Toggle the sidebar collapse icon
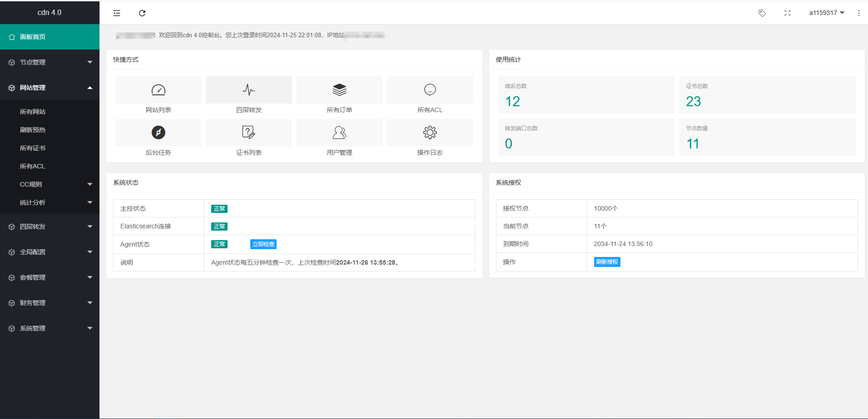This screenshot has width=868, height=419. point(117,13)
